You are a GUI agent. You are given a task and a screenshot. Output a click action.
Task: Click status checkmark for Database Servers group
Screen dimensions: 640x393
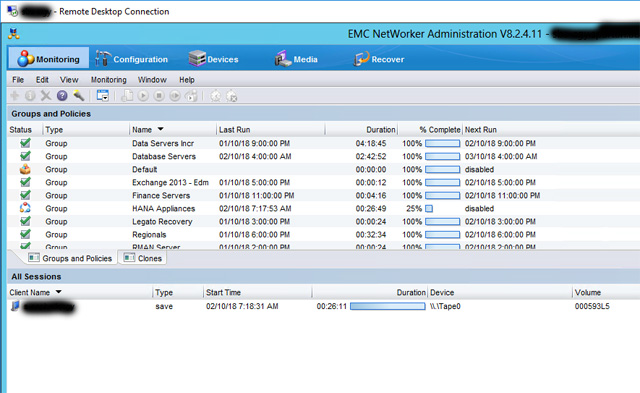(x=25, y=156)
